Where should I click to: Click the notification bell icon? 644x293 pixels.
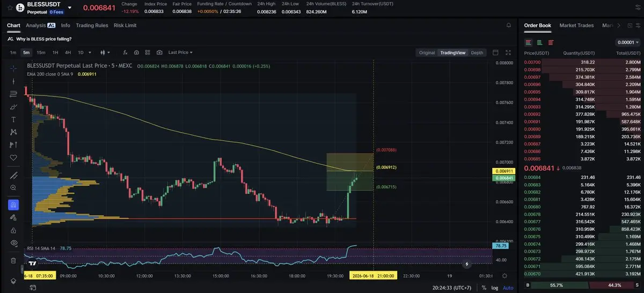pos(508,25)
